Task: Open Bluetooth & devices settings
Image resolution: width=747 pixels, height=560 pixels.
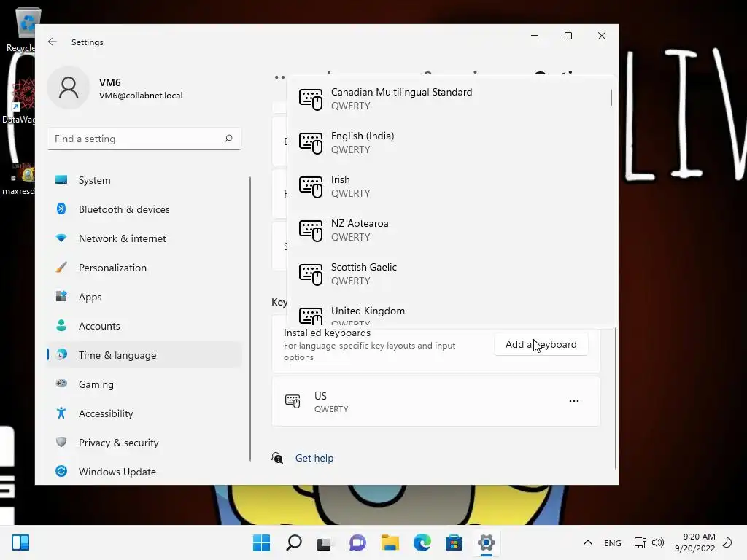Action: pyautogui.click(x=144, y=209)
